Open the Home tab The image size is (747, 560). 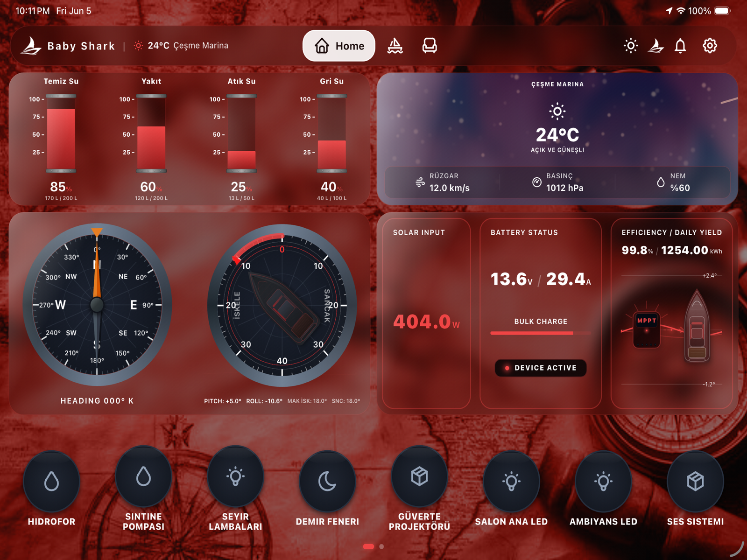point(339,46)
